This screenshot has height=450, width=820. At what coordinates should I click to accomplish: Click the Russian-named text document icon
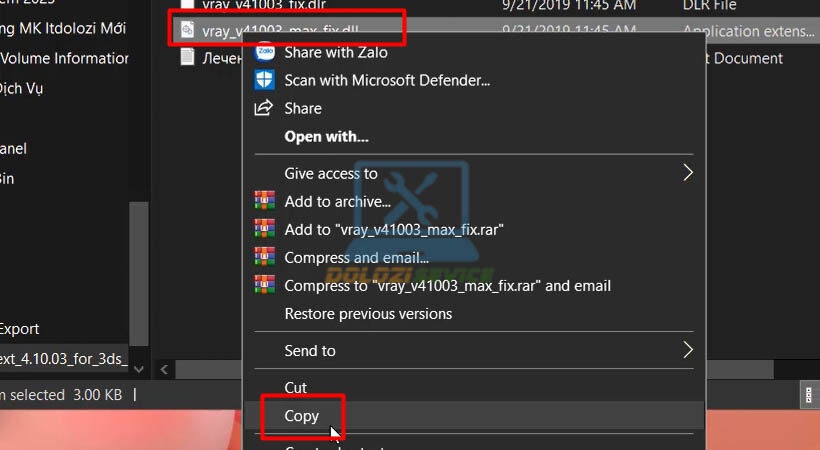click(187, 57)
